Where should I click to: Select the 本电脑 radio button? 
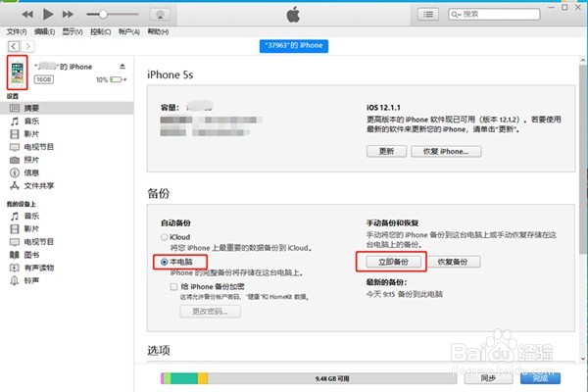[x=165, y=262]
